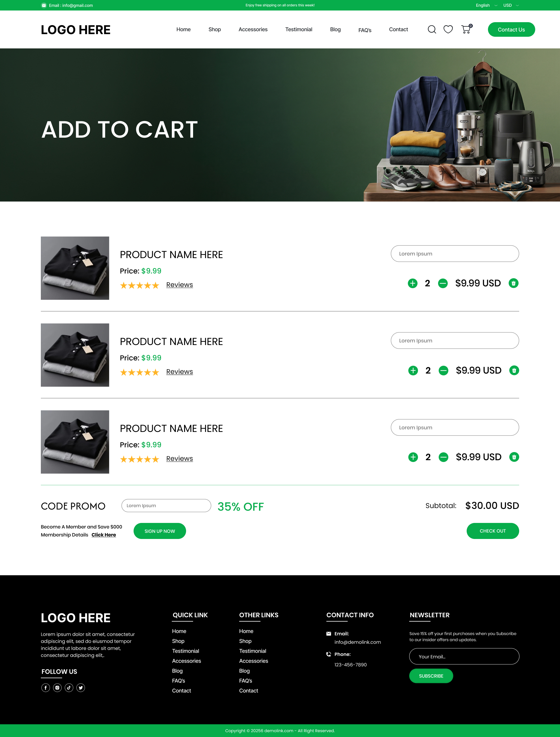Focus the CODE PROMO input field
560x737 pixels.
click(x=166, y=506)
